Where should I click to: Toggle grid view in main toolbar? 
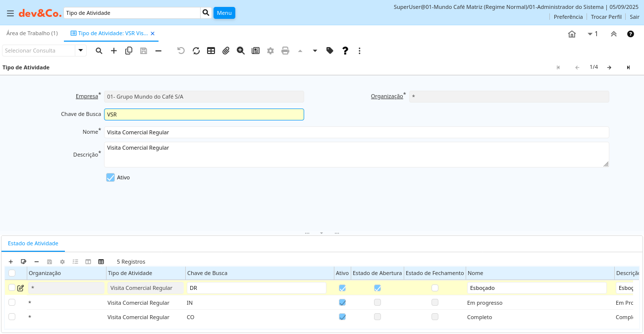click(211, 51)
